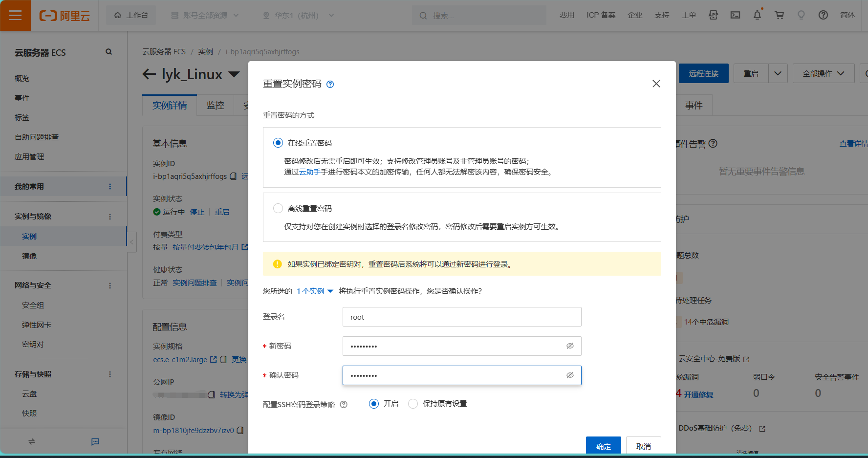This screenshot has width=868, height=458.
Task: Open 密钥对 in the sidebar
Action: (33, 344)
